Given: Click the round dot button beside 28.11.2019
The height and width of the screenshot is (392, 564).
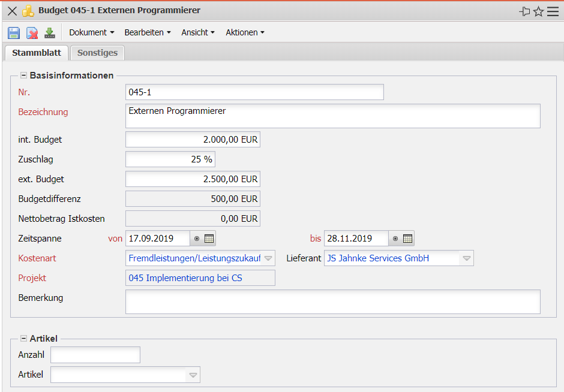Looking at the screenshot, I should (395, 239).
